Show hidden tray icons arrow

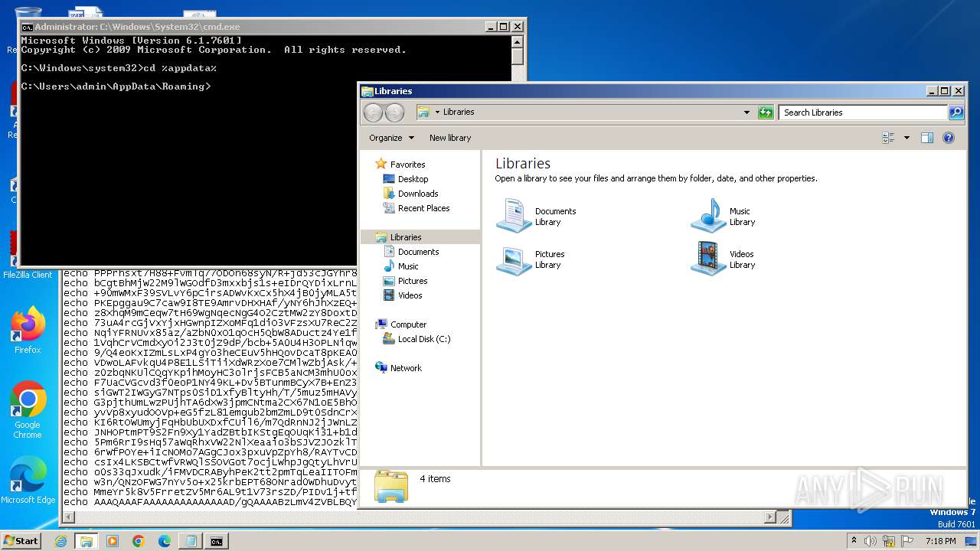tap(853, 541)
